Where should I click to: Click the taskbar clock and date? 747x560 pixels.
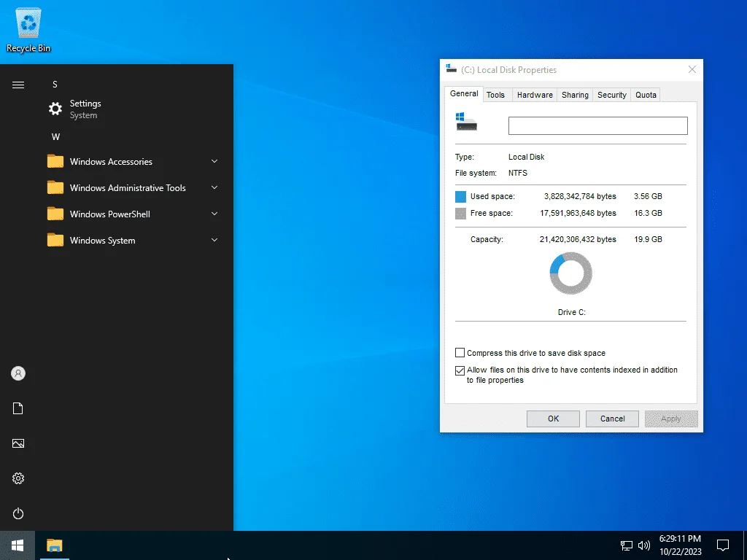click(681, 545)
